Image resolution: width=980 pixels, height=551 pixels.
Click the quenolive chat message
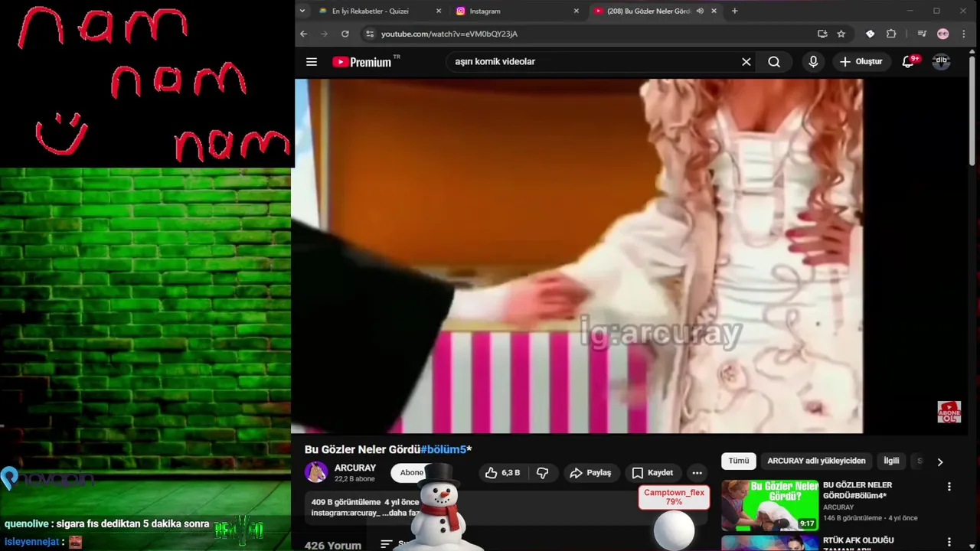pos(106,524)
